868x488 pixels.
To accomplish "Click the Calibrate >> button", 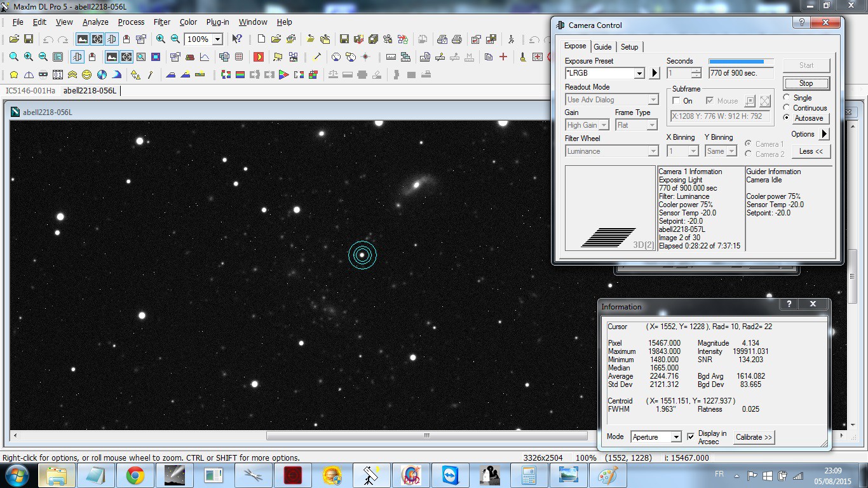I will click(x=754, y=437).
